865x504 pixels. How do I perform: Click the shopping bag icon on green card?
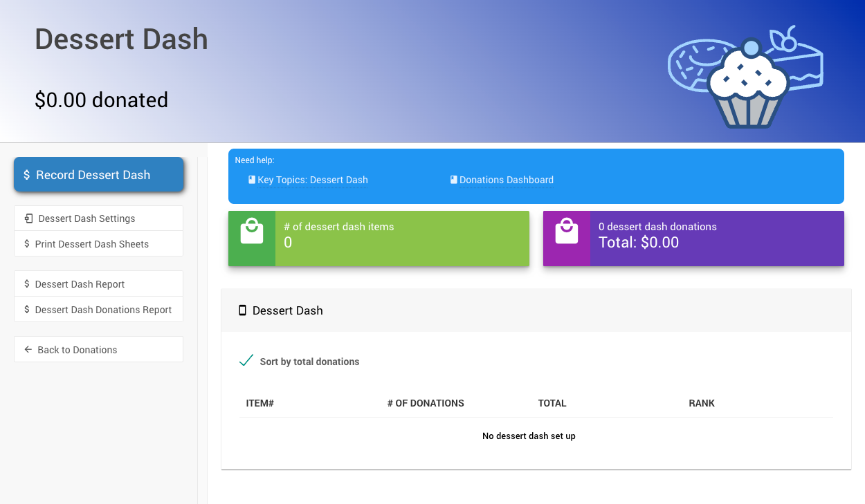click(252, 232)
